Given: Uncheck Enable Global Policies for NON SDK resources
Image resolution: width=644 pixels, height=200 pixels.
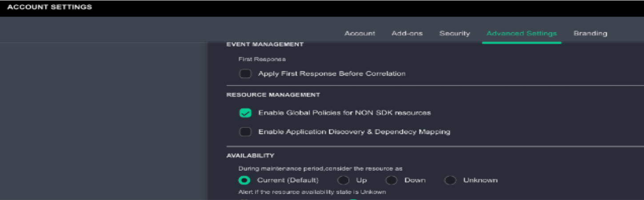Looking at the screenshot, I should pos(245,113).
